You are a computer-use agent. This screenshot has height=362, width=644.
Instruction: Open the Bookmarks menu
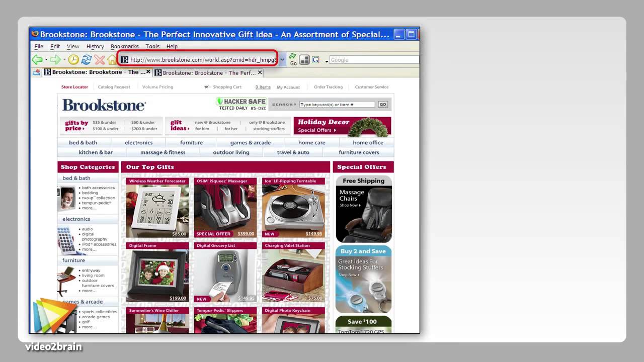124,46
